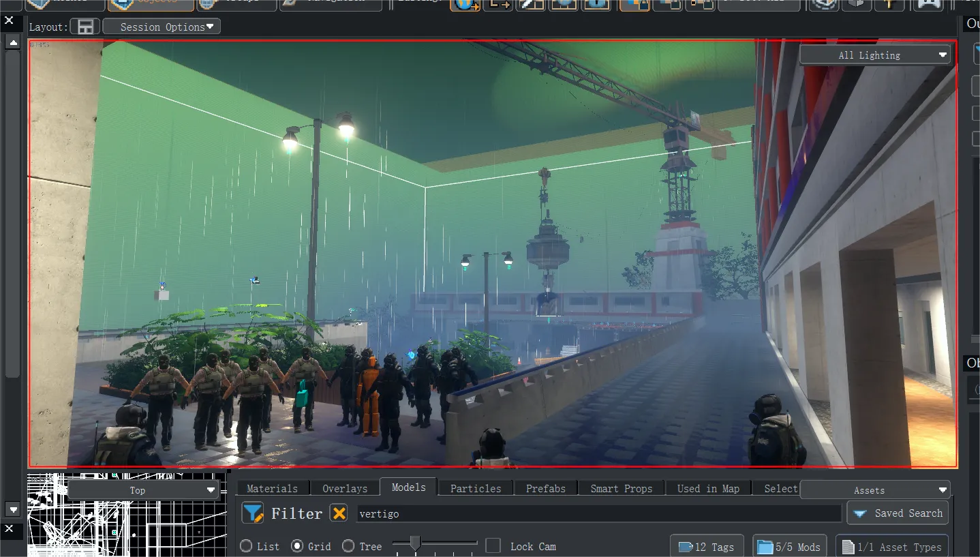Viewport: 980px width, 557px height.
Task: Click the 5/5 Mods folder button
Action: coord(789,546)
